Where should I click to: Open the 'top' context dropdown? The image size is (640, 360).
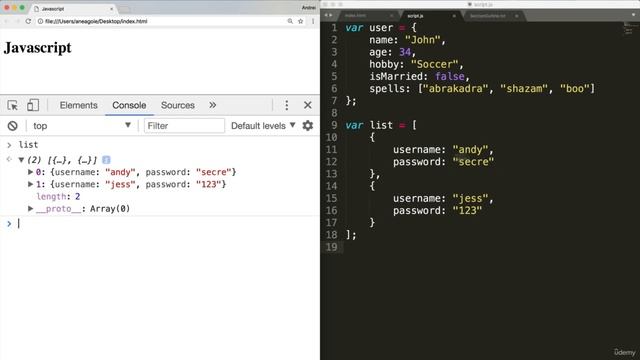point(82,126)
